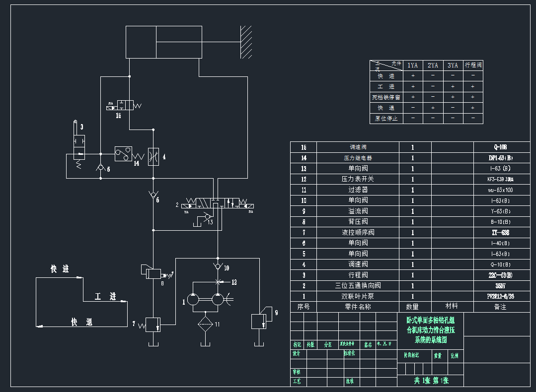Screen dimensions: 536x392
Task: Click the speed control valve symbol 4
Action: (x=153, y=157)
